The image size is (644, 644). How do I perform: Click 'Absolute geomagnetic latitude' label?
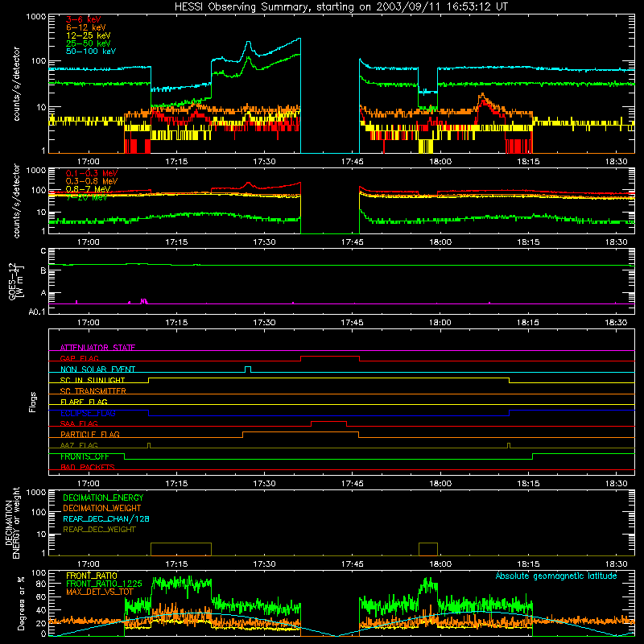point(556,576)
